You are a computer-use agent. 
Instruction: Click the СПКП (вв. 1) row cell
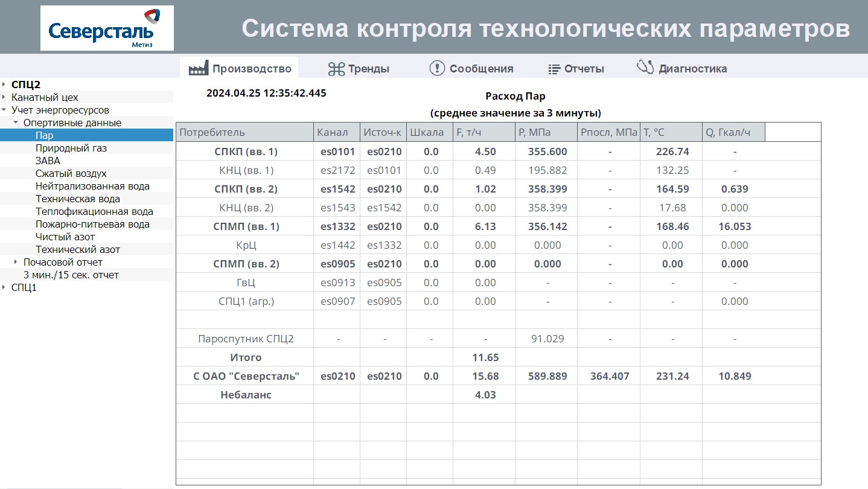(x=246, y=152)
